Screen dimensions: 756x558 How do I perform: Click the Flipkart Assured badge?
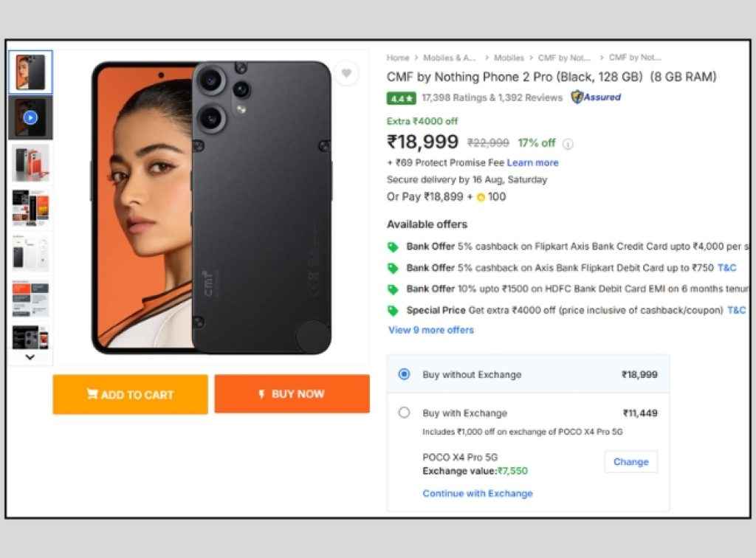pos(595,97)
